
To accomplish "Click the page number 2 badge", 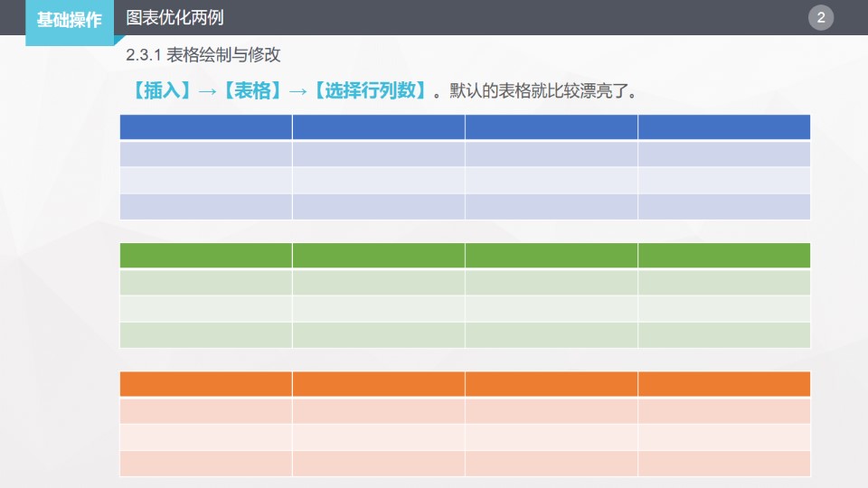I will [x=821, y=18].
